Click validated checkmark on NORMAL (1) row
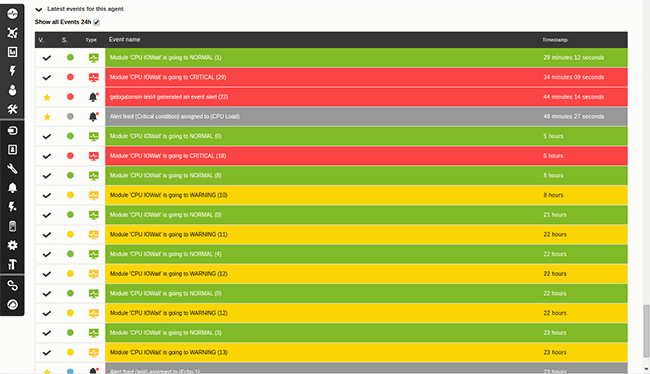Image resolution: width=650 pixels, height=374 pixels. (47, 58)
